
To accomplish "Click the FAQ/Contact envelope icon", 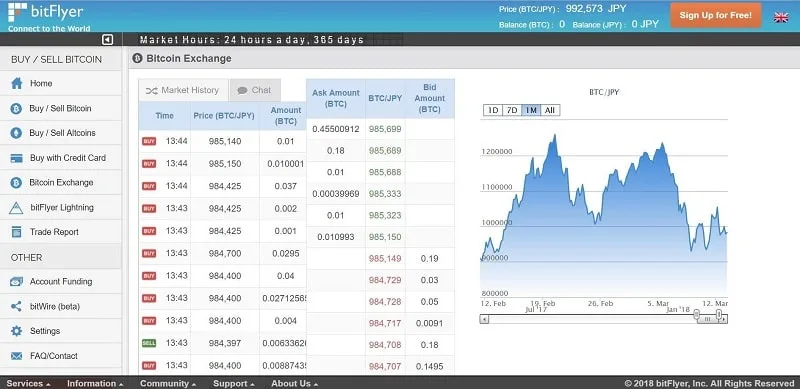I will pyautogui.click(x=16, y=356).
